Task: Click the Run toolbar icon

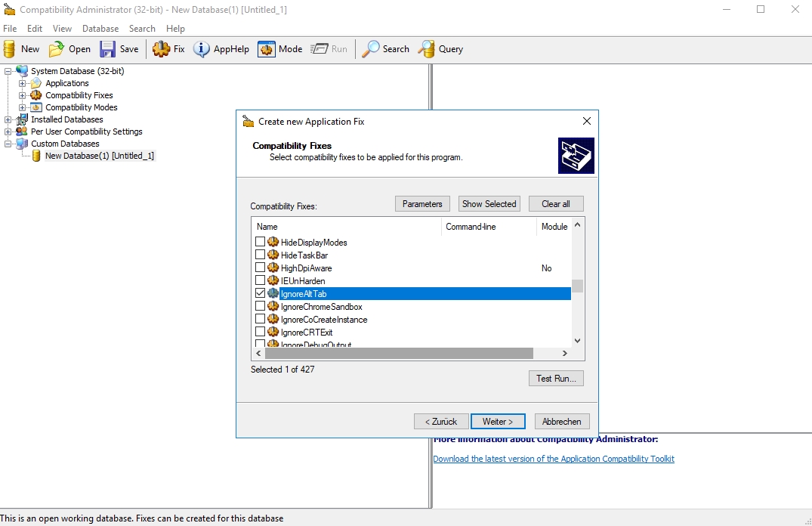Action: tap(319, 49)
